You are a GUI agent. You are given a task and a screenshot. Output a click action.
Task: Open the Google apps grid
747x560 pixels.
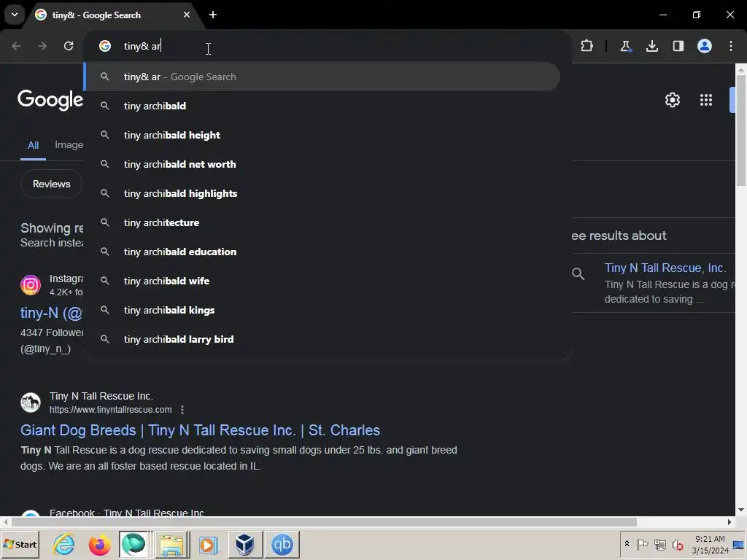tap(706, 100)
